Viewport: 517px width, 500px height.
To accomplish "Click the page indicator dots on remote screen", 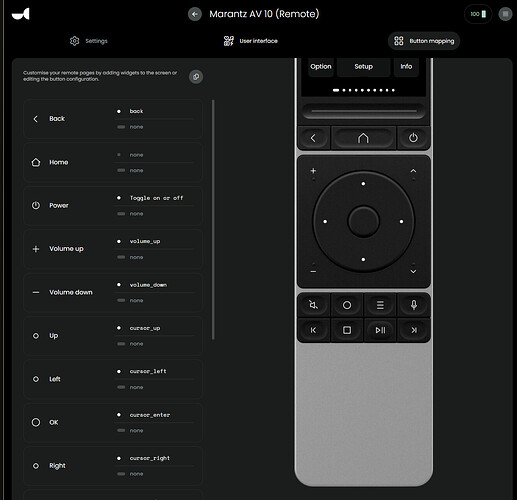I will coord(364,90).
